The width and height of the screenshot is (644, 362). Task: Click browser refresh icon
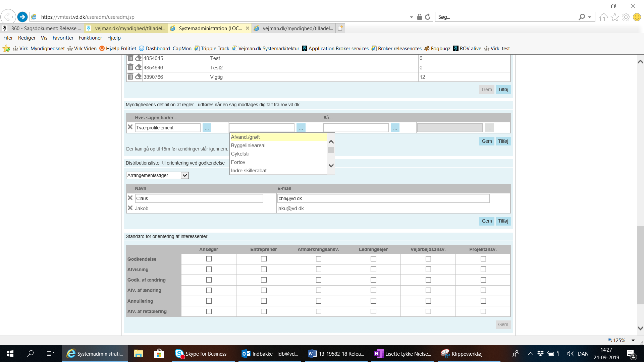pyautogui.click(x=428, y=17)
